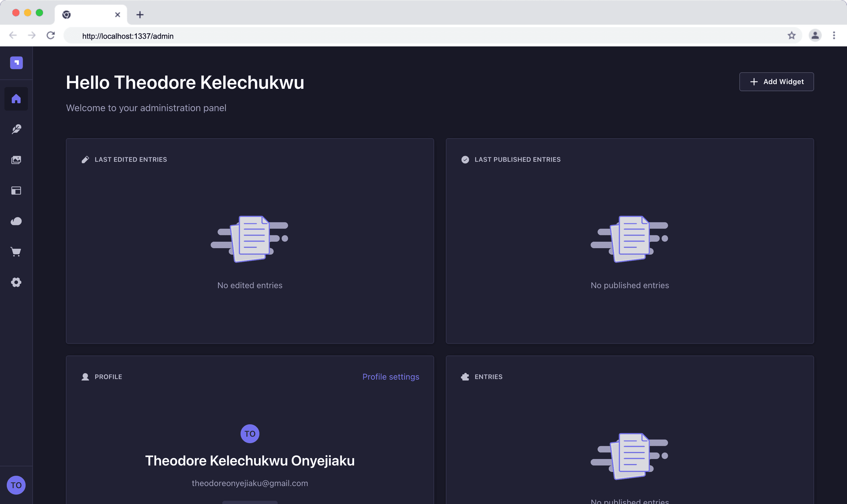Open the Strapi Cloud deploy icon
This screenshot has width=847, height=504.
click(16, 221)
